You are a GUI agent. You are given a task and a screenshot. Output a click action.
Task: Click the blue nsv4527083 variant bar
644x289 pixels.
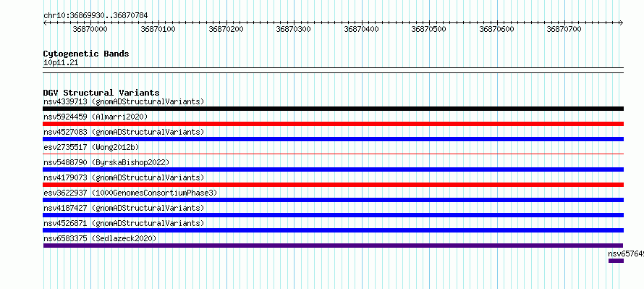333,139
